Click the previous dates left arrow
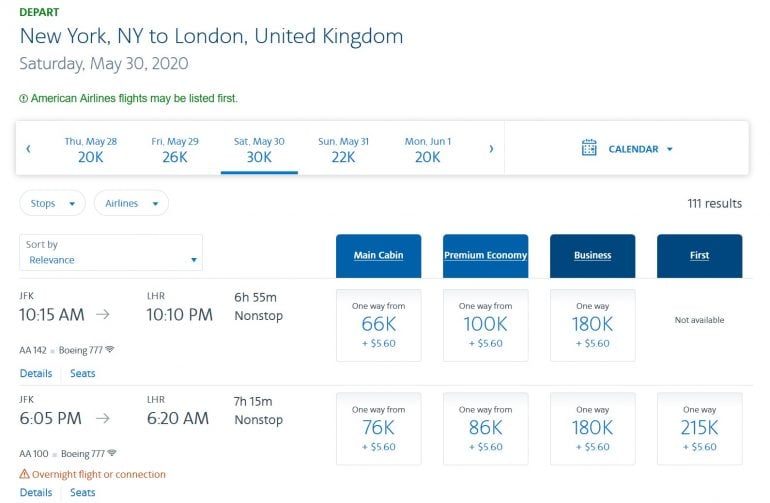770x503 pixels. tap(28, 149)
